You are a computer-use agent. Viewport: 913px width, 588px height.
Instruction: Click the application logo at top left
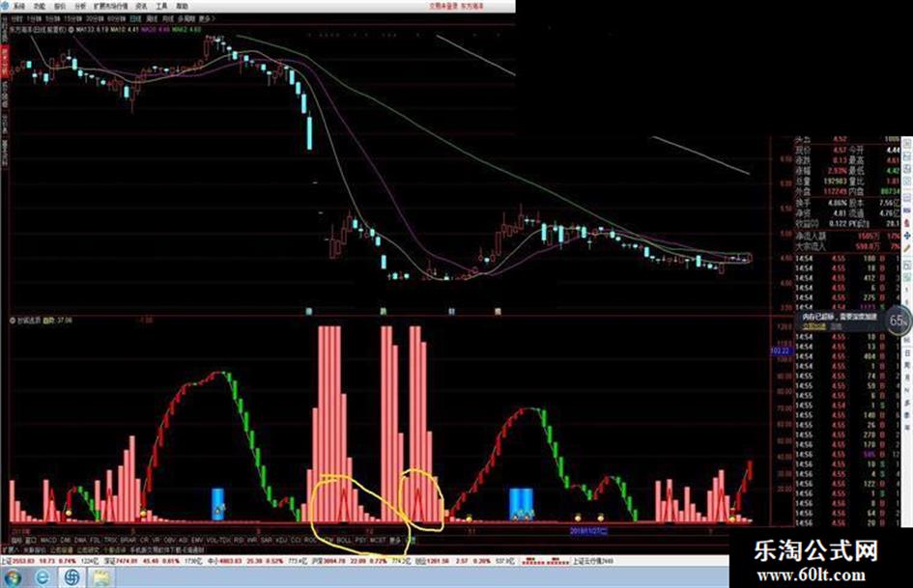(x=5, y=7)
